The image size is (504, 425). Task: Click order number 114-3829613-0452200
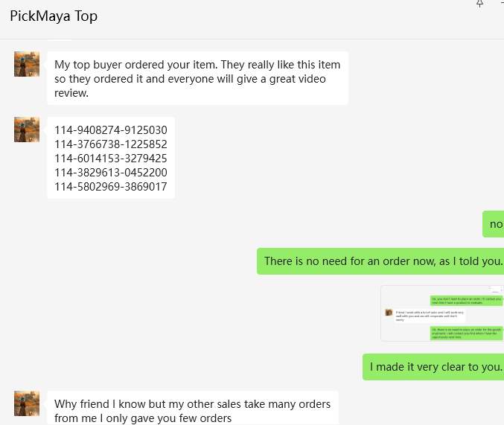coord(111,173)
